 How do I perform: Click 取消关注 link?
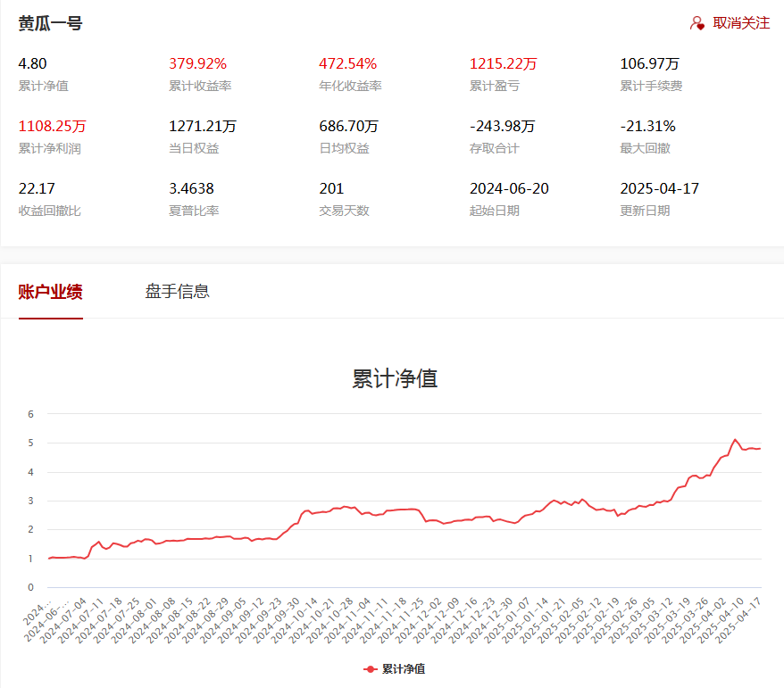click(x=741, y=23)
